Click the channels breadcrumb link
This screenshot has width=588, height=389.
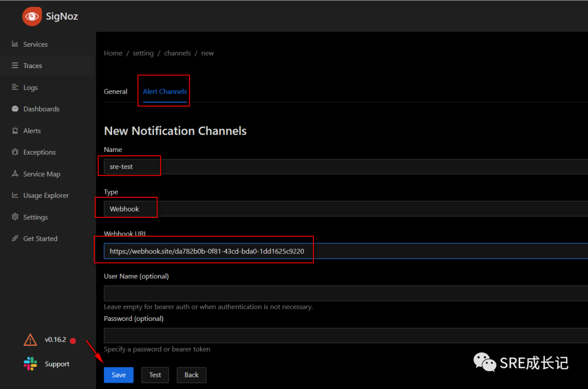177,53
